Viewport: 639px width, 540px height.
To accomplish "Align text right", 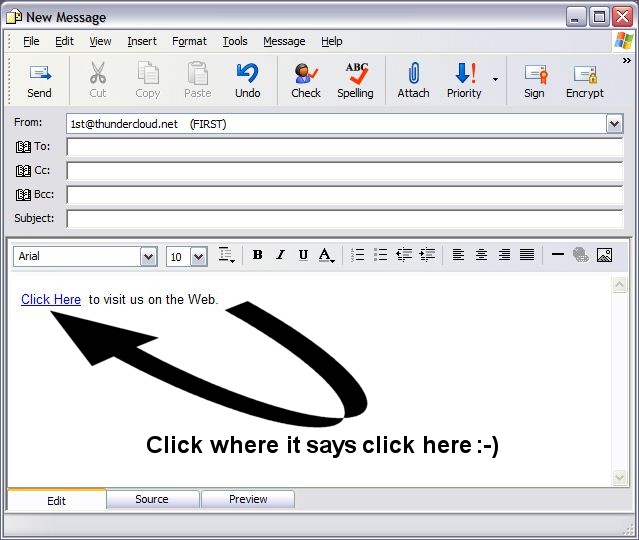I will click(504, 255).
